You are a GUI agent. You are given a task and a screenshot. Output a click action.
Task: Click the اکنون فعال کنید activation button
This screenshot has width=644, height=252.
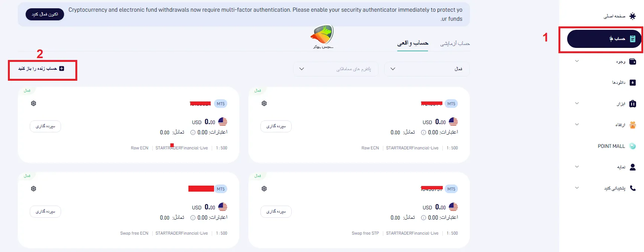coord(44,14)
